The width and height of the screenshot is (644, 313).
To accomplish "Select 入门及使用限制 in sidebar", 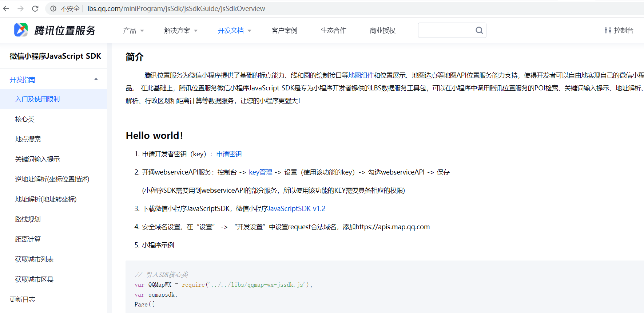I will coord(53,99).
